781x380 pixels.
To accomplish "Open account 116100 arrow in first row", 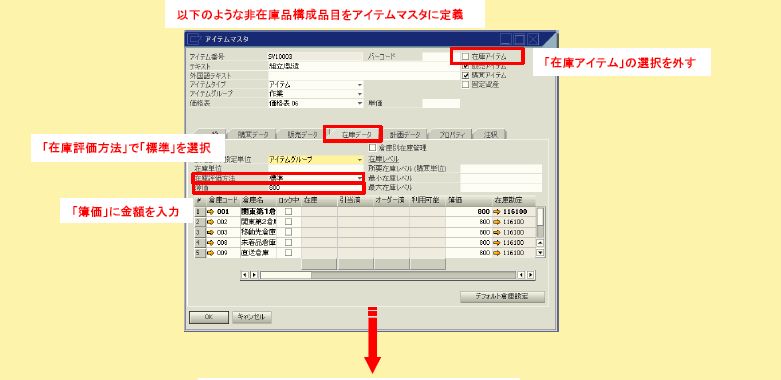I will point(497,212).
